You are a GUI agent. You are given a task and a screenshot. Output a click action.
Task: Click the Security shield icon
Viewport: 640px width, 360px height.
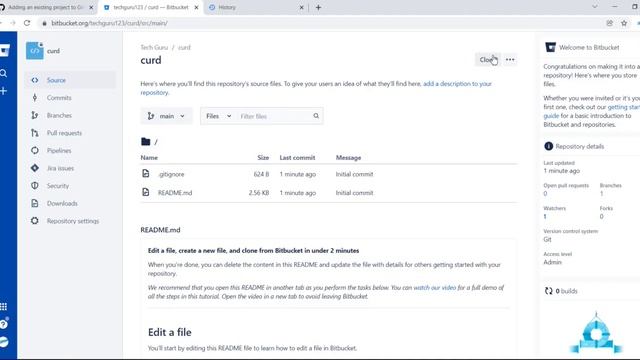[35, 185]
